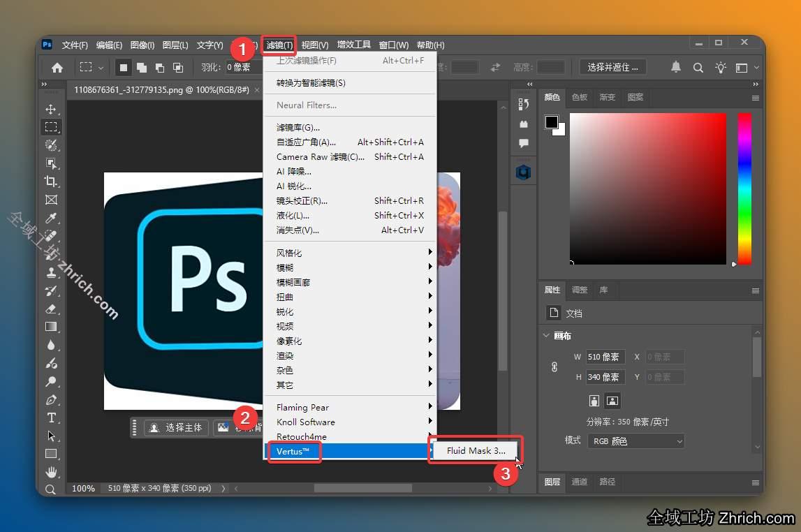Screen dimensions: 801x532
Task: Select the Blur tool
Action: click(x=50, y=345)
